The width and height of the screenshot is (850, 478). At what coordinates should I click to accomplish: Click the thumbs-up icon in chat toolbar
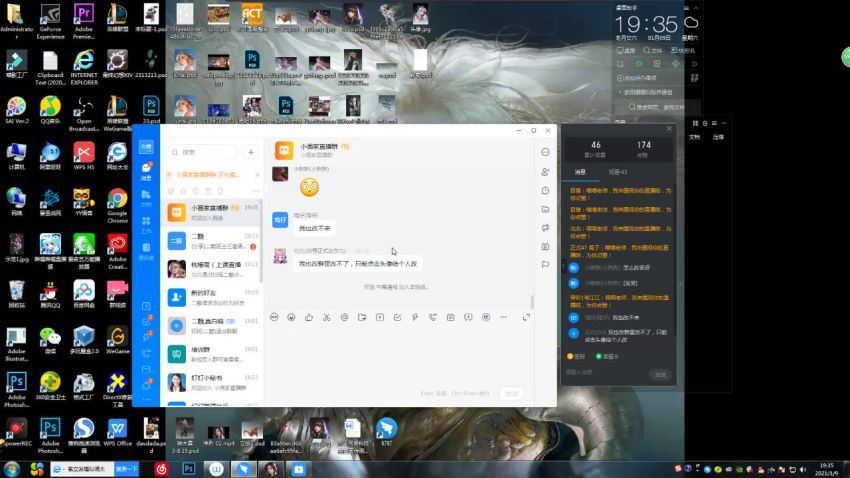click(309, 317)
